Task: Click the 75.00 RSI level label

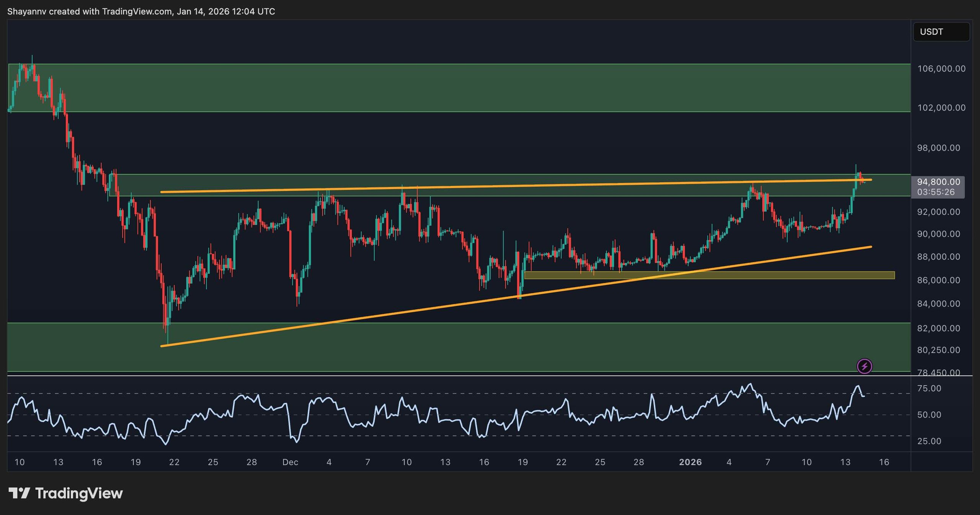Action: (929, 389)
